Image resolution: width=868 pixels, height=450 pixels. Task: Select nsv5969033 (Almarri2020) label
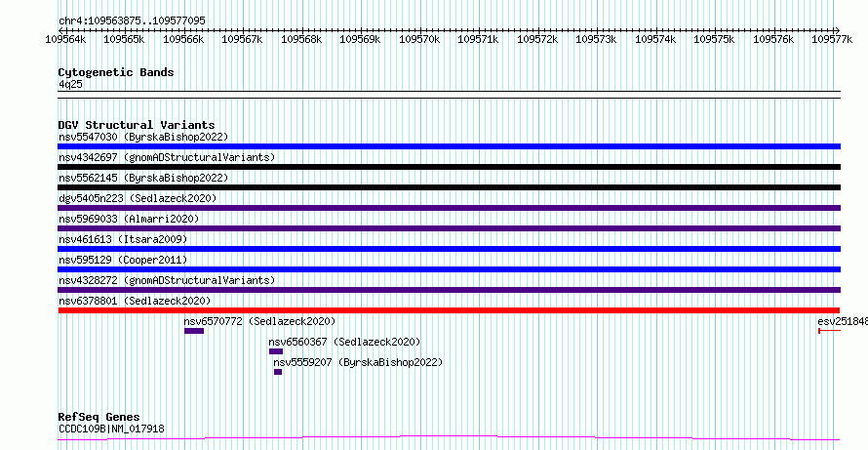[129, 219]
